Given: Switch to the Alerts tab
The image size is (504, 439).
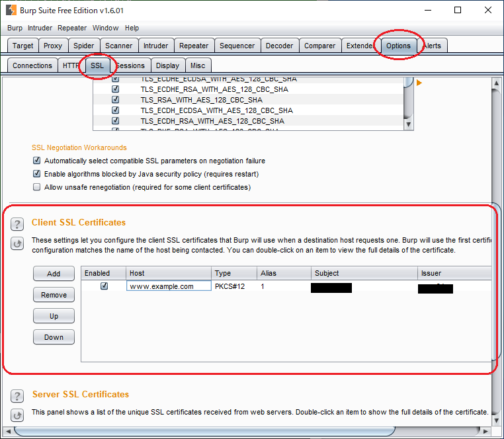Looking at the screenshot, I should tap(433, 46).
